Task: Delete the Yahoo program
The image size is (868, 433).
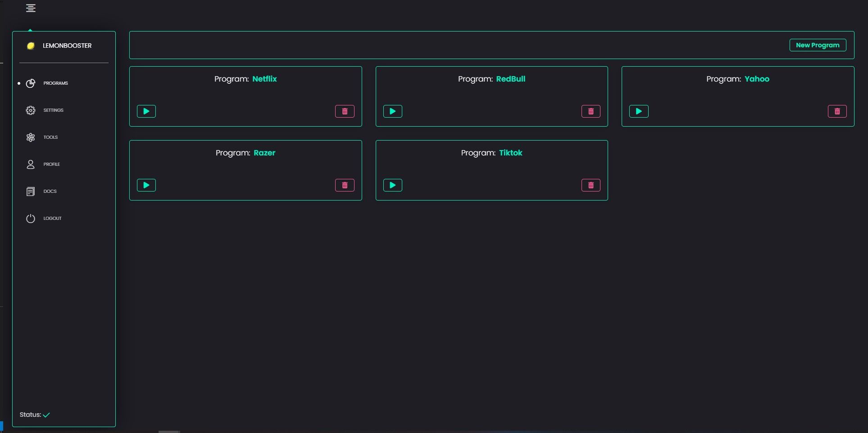Action: (x=837, y=111)
